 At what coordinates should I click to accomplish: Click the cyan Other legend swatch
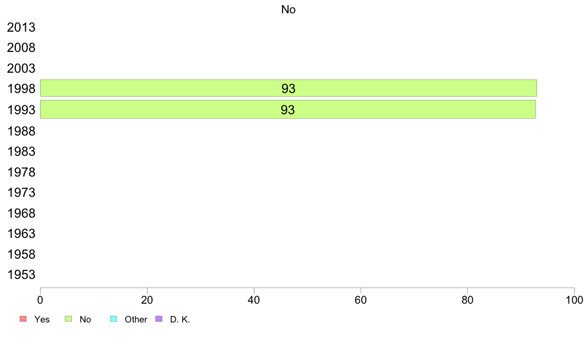click(x=113, y=319)
